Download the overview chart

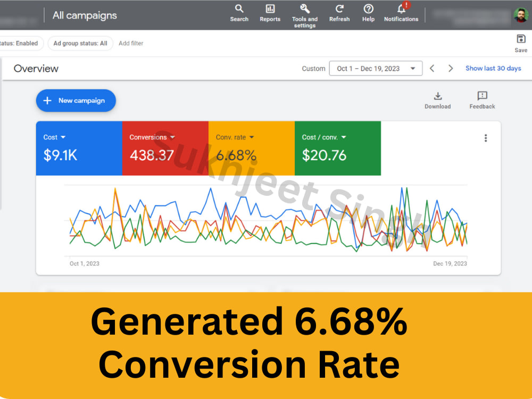click(438, 101)
